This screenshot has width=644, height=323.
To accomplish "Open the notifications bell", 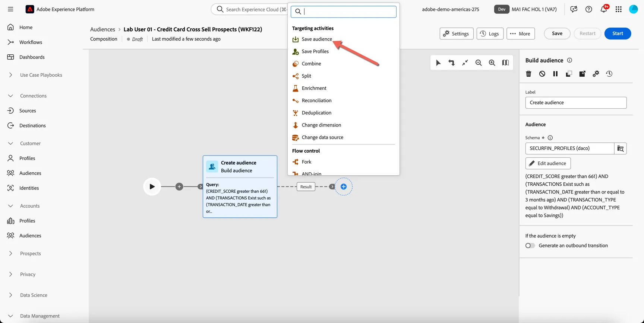I will tap(603, 9).
